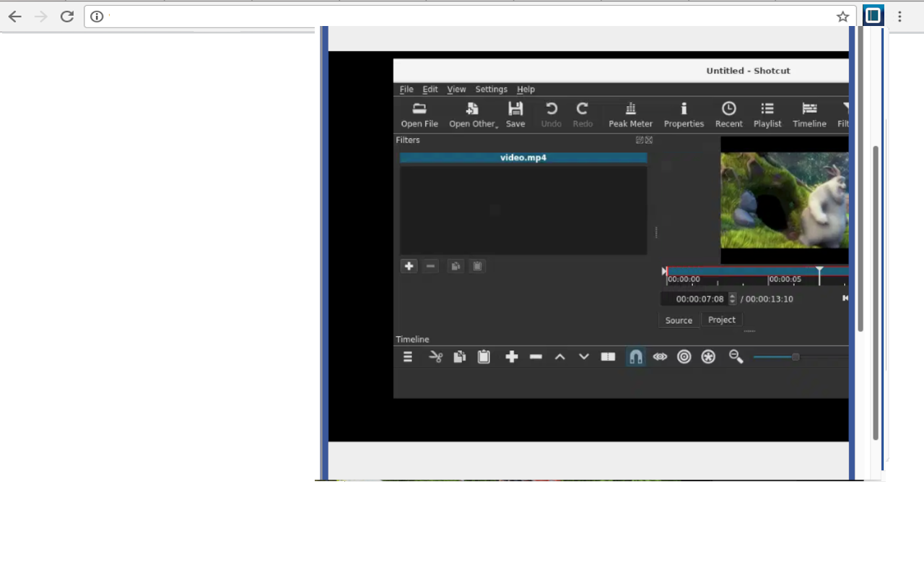The image size is (924, 578).
Task: Click the Timeline cut scissors icon
Action: click(435, 357)
